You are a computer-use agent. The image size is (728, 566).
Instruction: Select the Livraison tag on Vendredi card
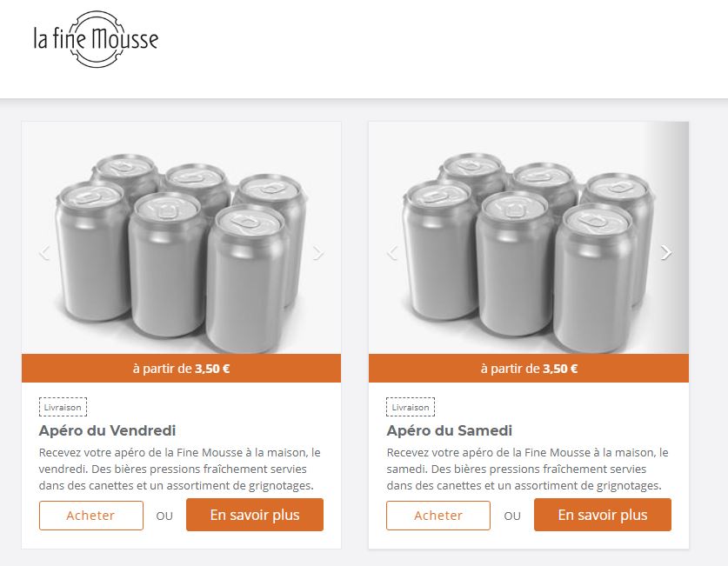(x=63, y=408)
